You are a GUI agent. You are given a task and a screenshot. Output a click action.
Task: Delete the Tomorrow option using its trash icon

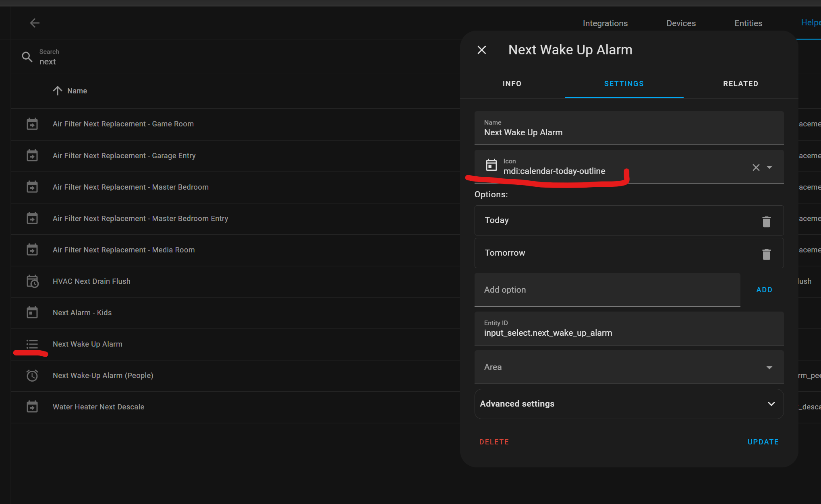pos(766,254)
